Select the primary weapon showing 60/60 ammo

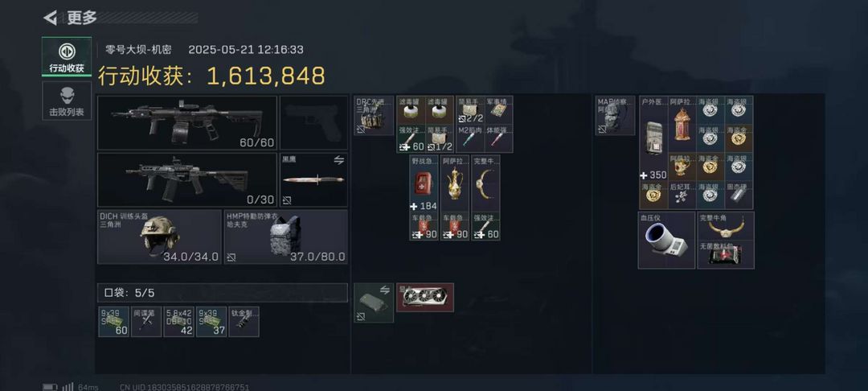pos(187,123)
